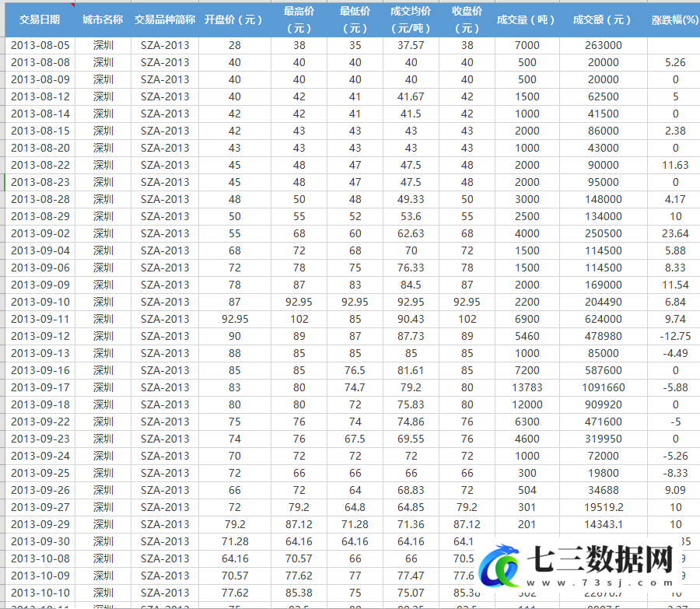Select the 成交均价（元/吨）column header

pyautogui.click(x=411, y=19)
